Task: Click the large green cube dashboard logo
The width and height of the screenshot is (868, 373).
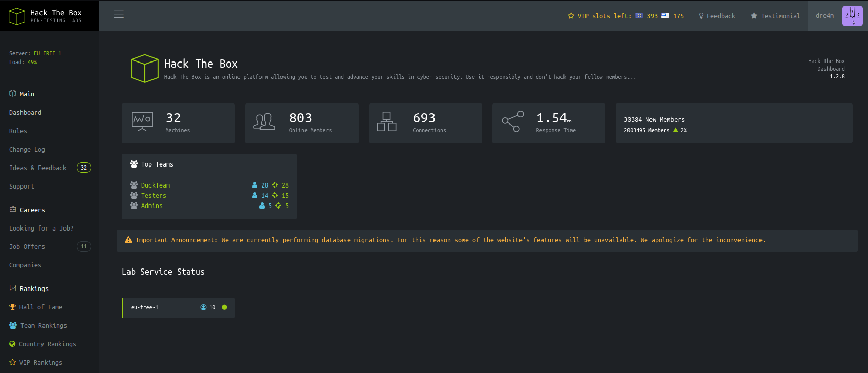Action: point(145,69)
